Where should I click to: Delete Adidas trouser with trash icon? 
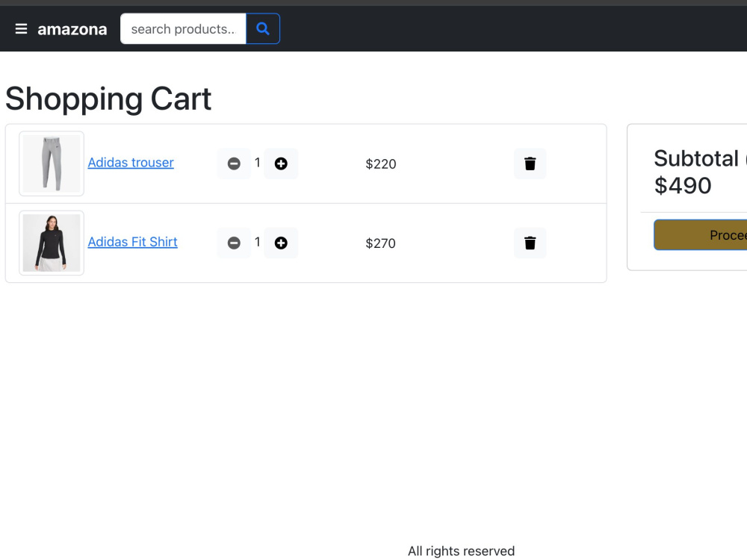(x=530, y=164)
